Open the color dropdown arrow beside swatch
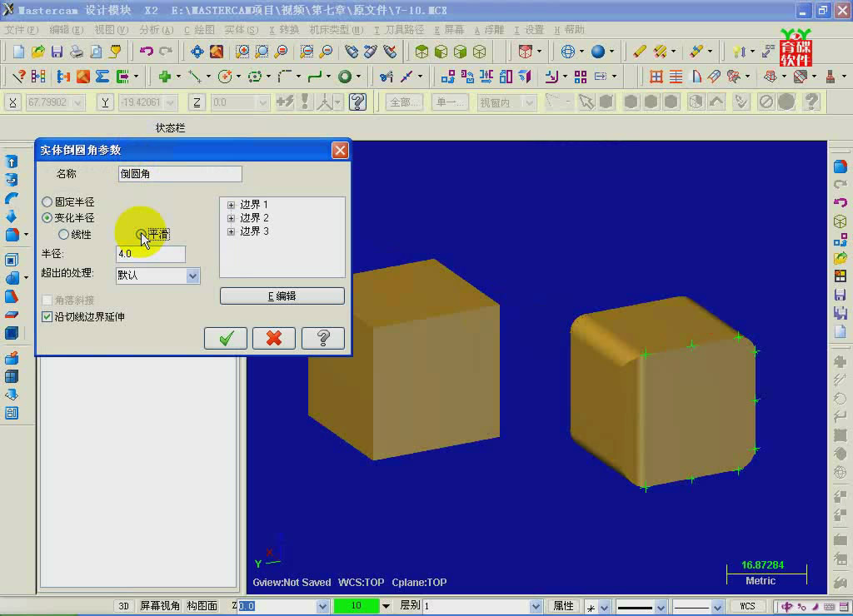The width and height of the screenshot is (853, 616). 386,606
